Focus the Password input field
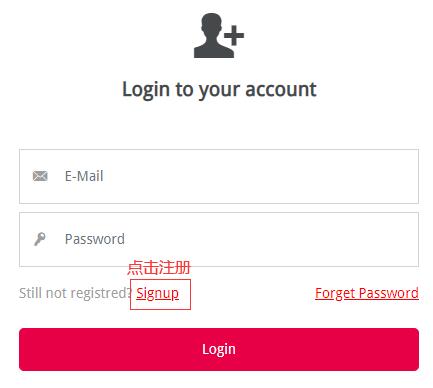The image size is (433, 388). pos(219,239)
